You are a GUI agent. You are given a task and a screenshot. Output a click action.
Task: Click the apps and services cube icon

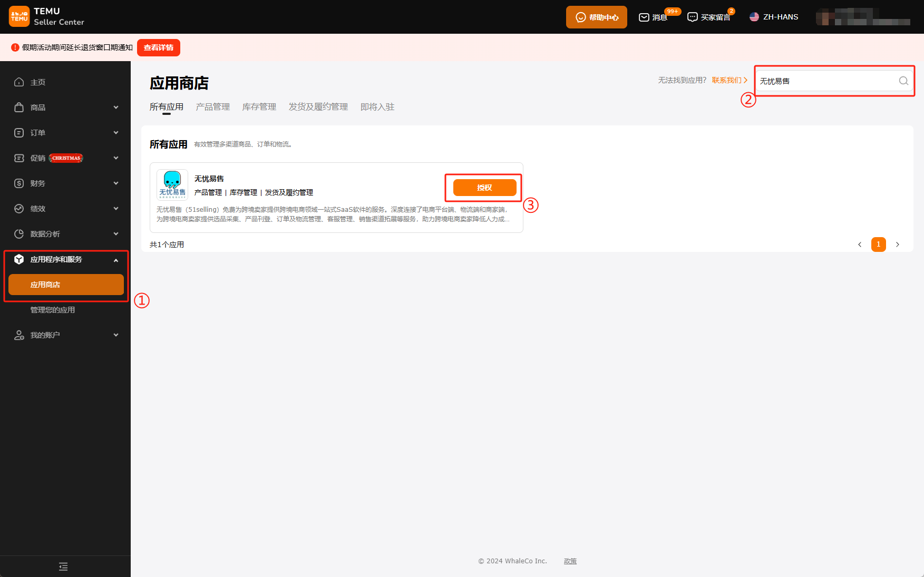coord(19,259)
